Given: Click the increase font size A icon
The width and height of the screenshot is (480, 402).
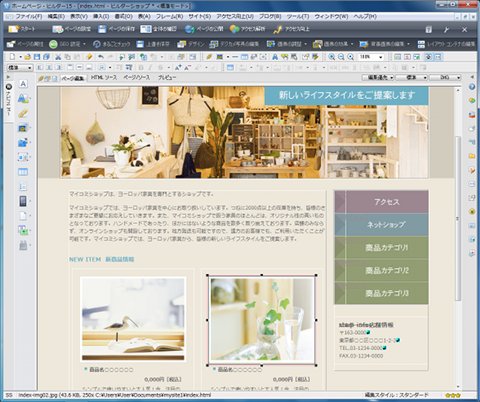Looking at the screenshot, I should (178, 67).
